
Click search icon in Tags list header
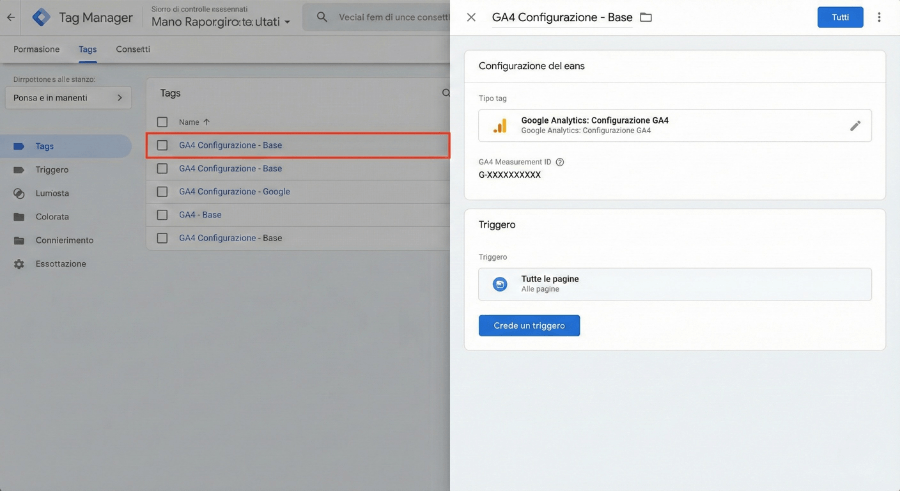tap(445, 93)
